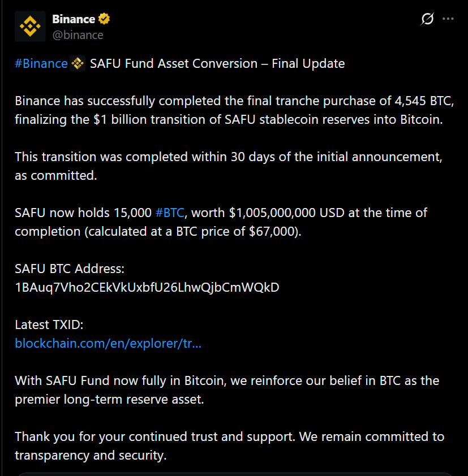The height and width of the screenshot is (476, 468).
Task: Click the gold verified badge
Action: (x=104, y=19)
